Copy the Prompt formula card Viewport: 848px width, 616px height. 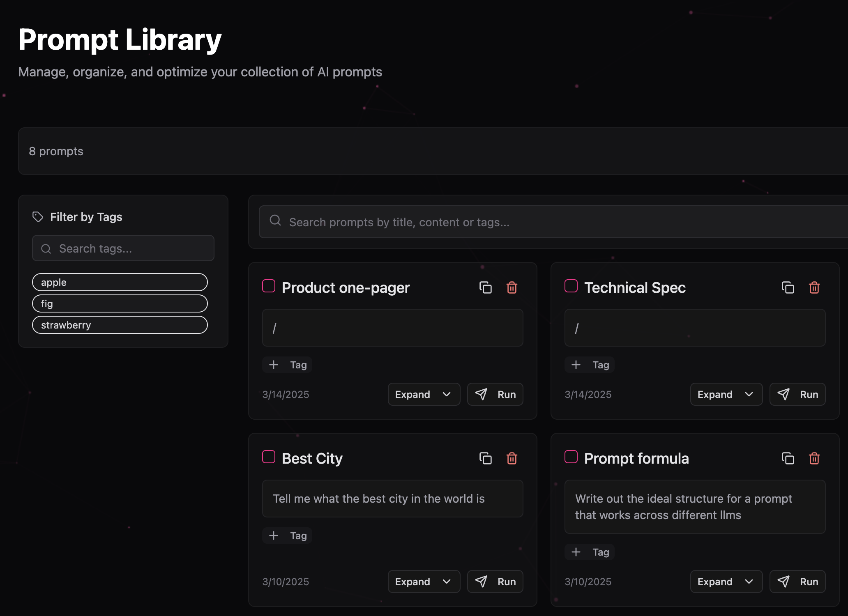[788, 458]
